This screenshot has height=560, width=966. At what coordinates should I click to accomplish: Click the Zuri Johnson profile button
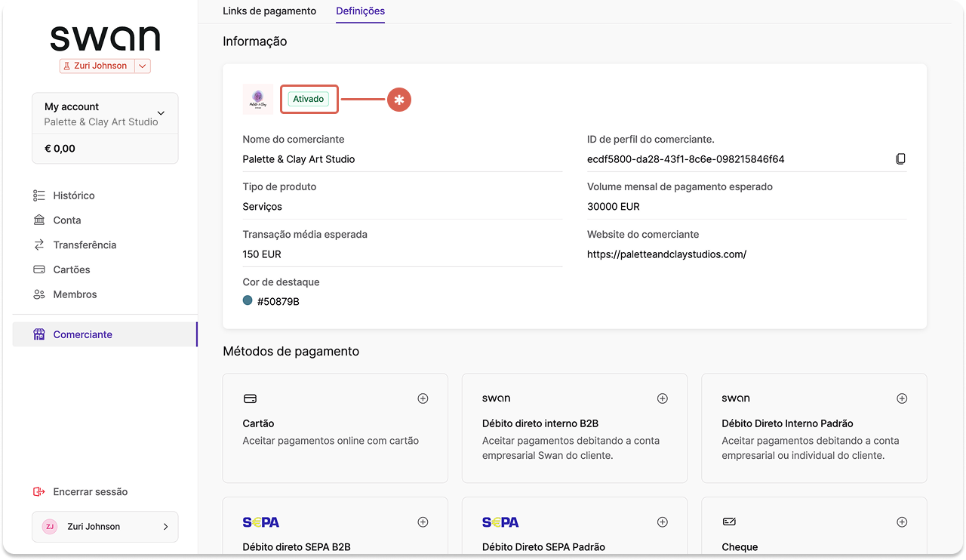(105, 527)
